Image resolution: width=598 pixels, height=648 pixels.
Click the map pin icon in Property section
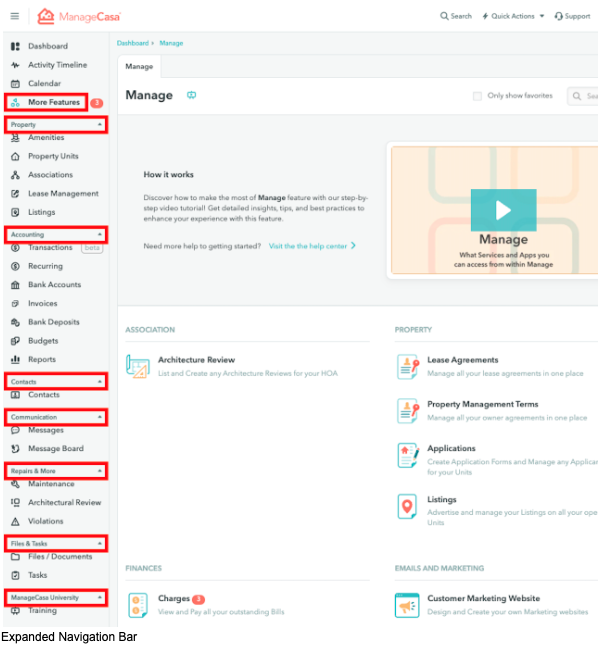point(407,507)
